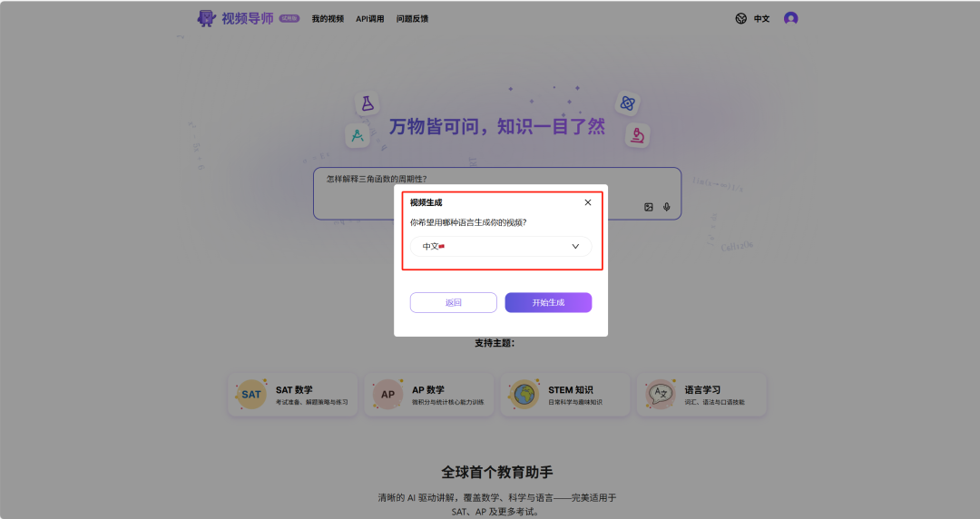Click the language translation A文 icon

(660, 395)
